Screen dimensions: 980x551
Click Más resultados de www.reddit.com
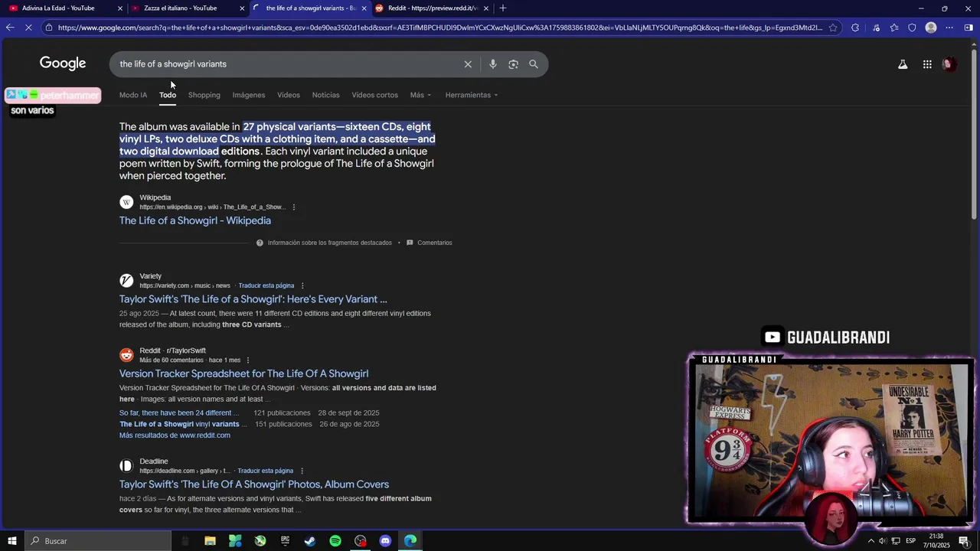tap(175, 435)
